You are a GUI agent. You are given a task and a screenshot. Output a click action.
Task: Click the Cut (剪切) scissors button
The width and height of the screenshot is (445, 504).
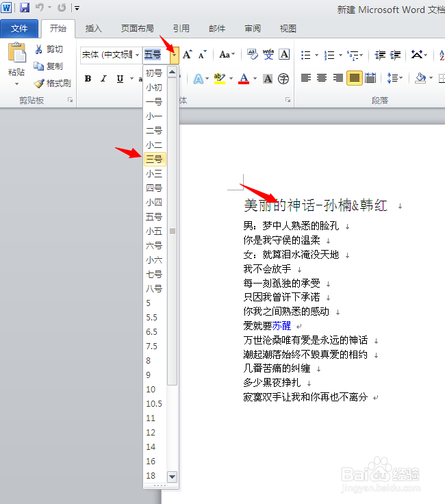49,49
